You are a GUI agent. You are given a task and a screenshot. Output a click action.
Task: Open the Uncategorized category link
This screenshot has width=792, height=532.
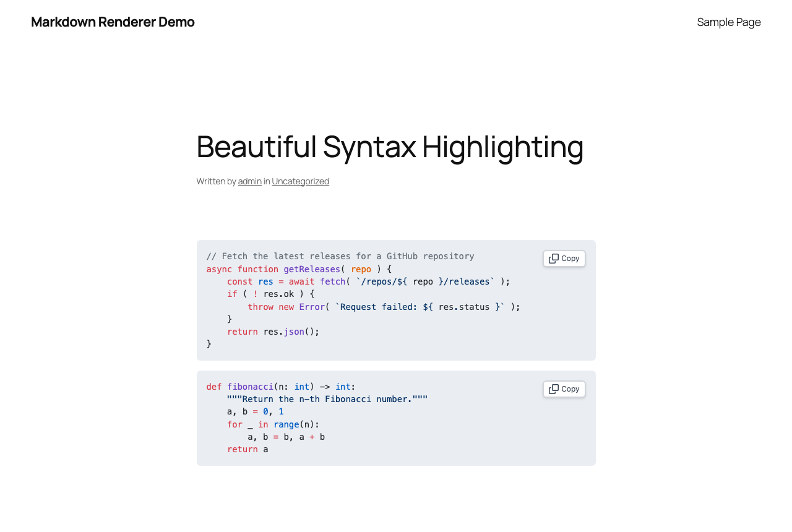(x=301, y=181)
